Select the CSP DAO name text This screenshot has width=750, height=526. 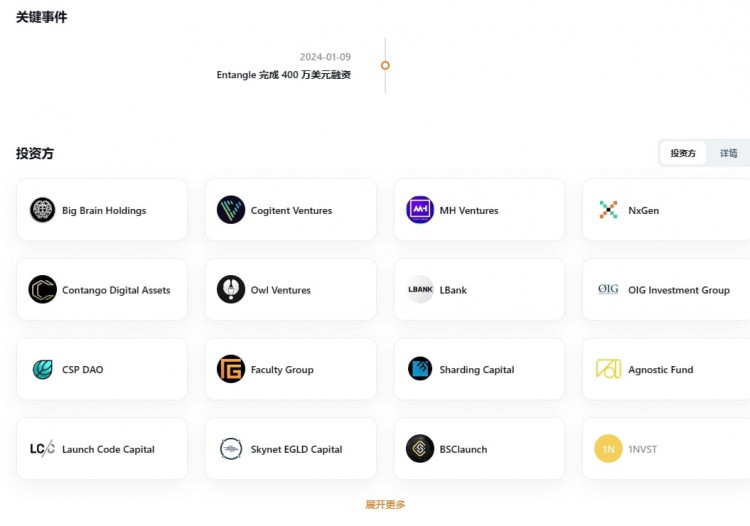coord(82,370)
